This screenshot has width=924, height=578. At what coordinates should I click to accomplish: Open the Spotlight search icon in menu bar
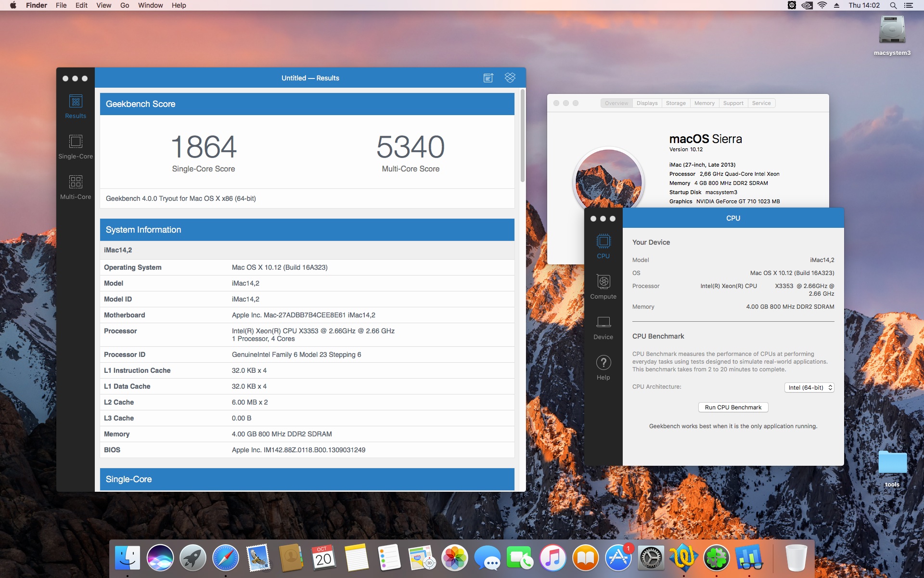(893, 5)
